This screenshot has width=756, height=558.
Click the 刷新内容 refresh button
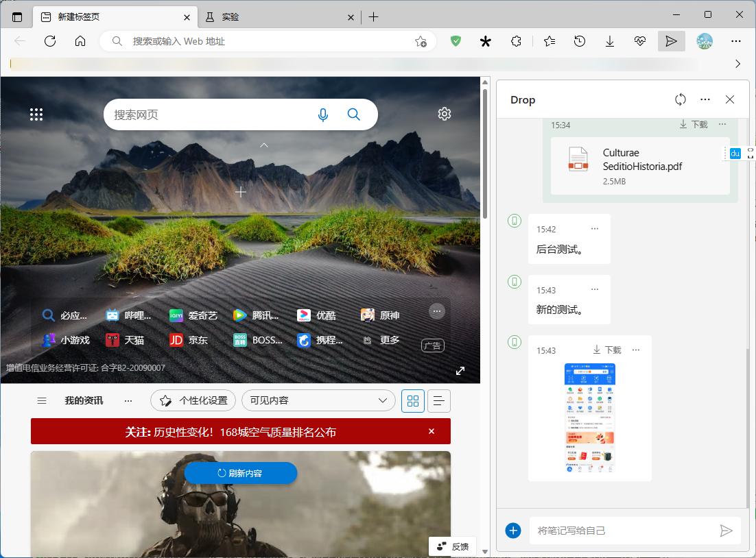coord(241,473)
